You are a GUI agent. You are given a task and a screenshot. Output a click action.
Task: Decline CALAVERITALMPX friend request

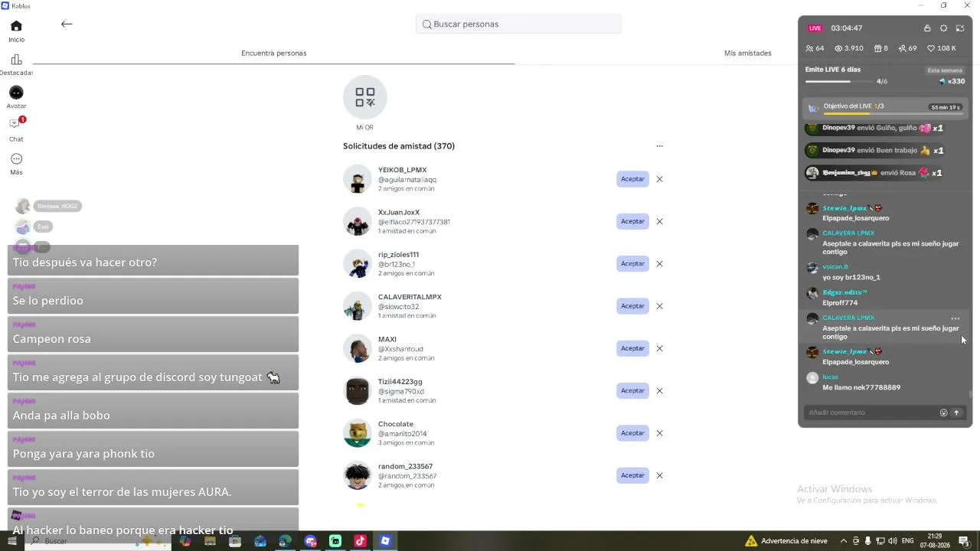(x=659, y=306)
